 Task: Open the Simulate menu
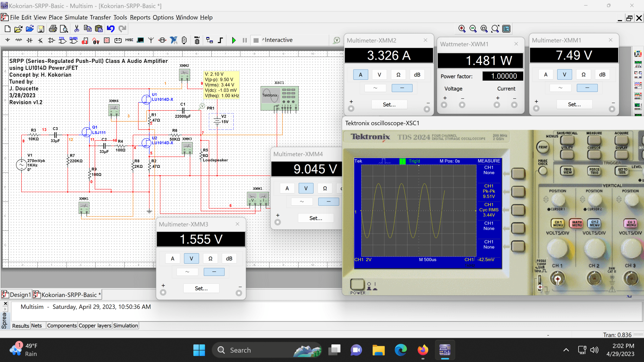coord(76,18)
